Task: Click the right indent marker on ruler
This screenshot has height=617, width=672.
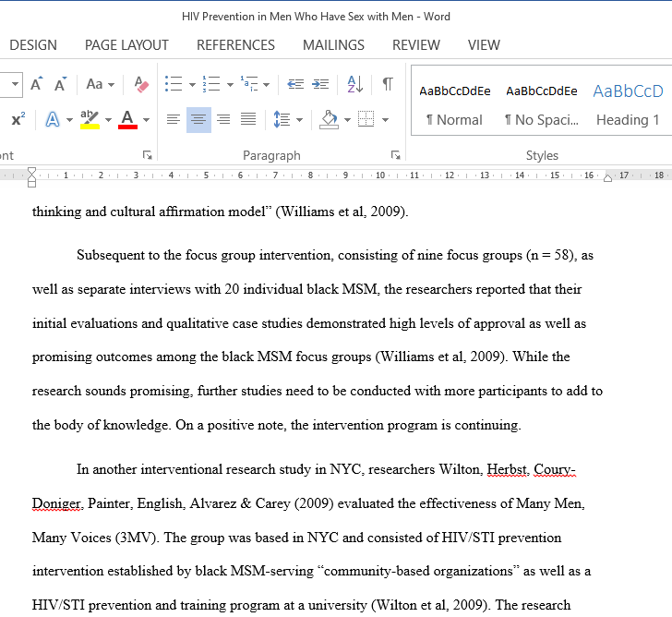Action: coord(607,178)
